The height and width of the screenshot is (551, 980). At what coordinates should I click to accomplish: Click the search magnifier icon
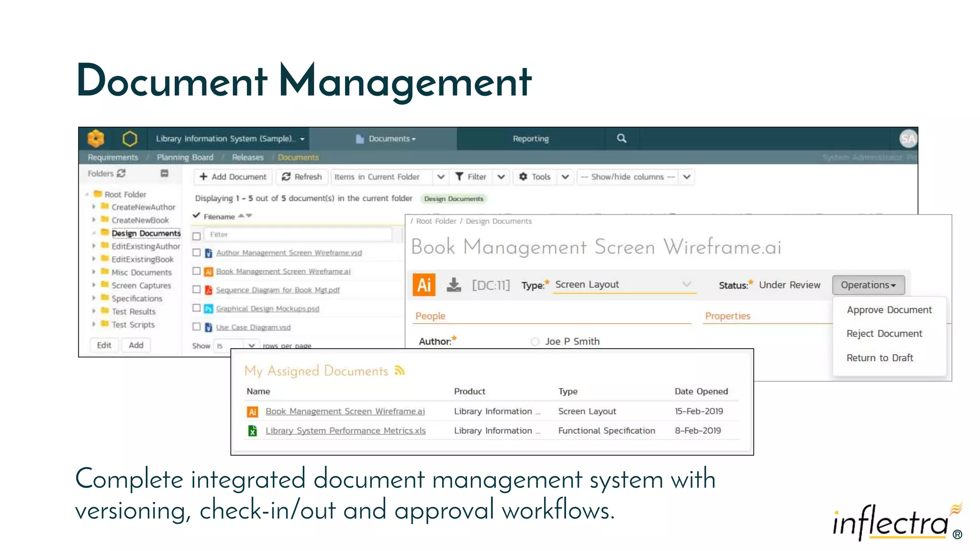pos(622,138)
